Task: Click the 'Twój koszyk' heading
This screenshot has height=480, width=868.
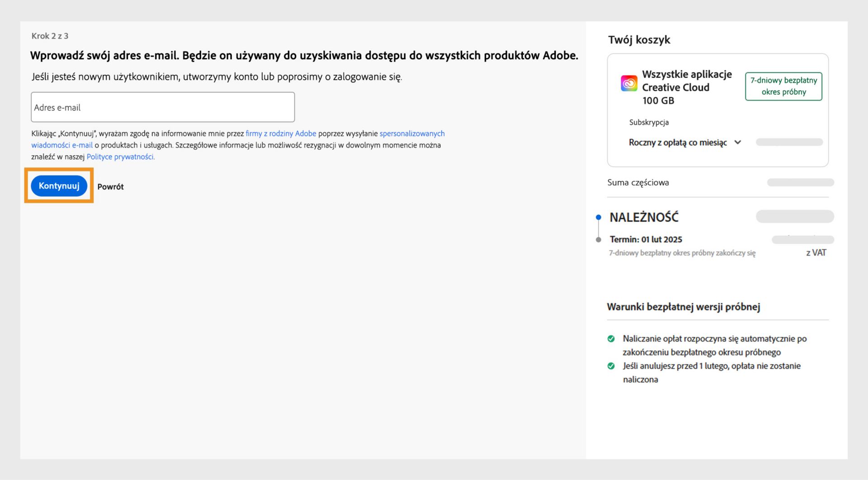Action: [x=639, y=40]
